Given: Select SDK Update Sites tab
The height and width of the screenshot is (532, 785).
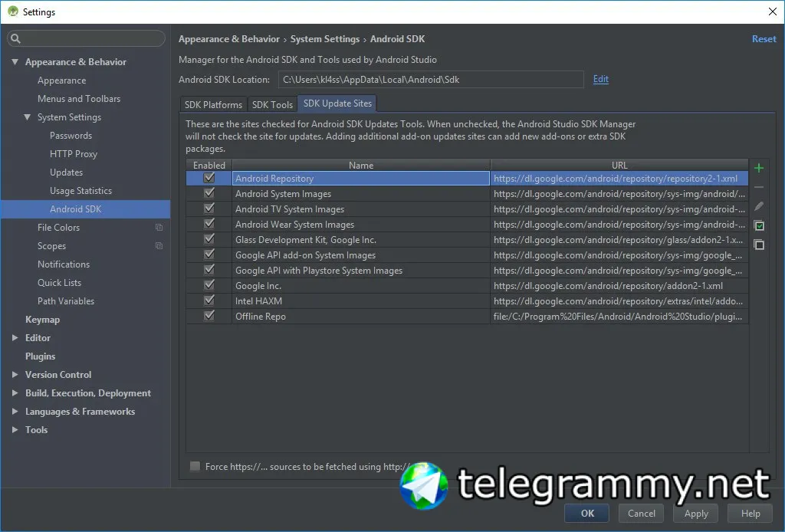Looking at the screenshot, I should coord(337,103).
